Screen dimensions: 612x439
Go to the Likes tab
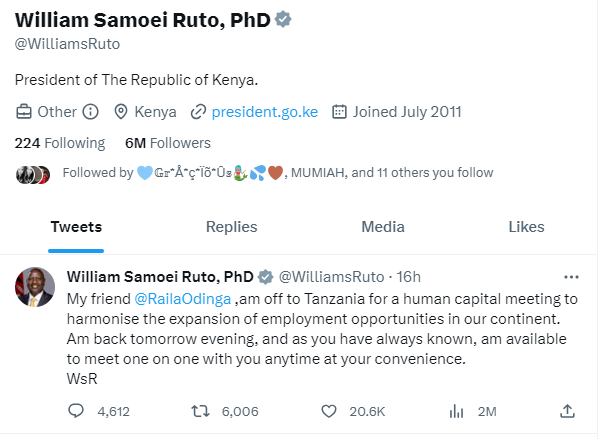(526, 227)
